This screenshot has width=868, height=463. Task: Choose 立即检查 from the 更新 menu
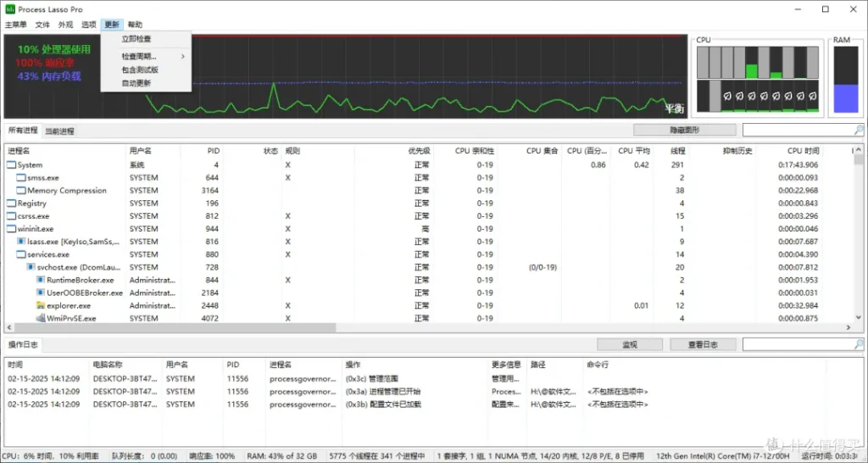pos(146,39)
